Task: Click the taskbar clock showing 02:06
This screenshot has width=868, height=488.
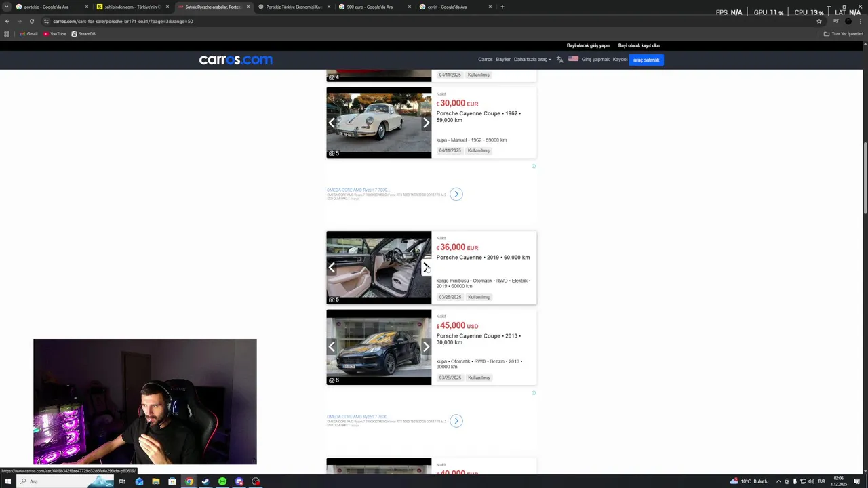Action: coord(839,481)
